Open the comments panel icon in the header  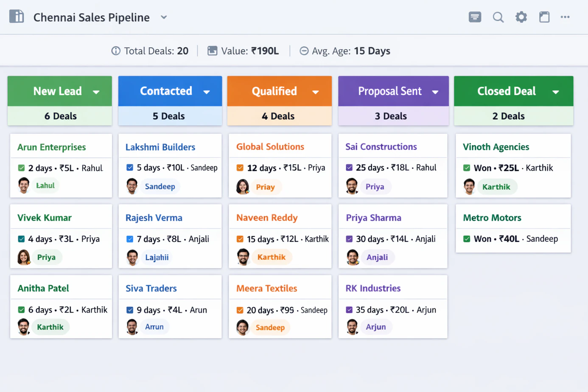pos(475,17)
